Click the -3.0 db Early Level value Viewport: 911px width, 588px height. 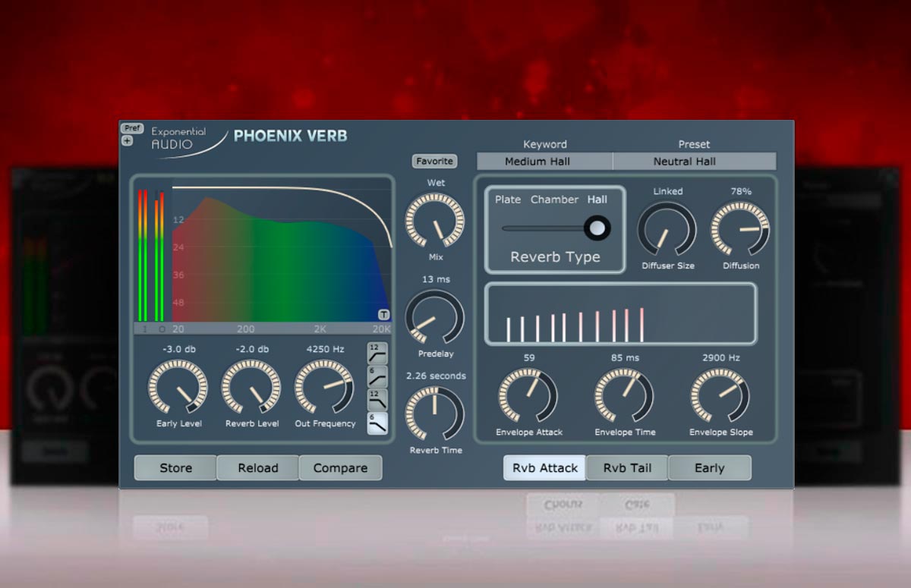click(x=178, y=350)
